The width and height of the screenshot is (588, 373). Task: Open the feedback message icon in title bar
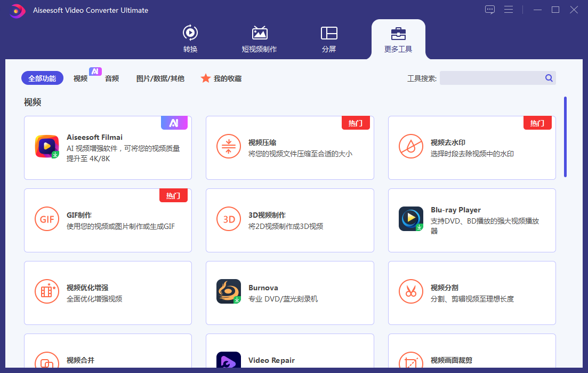[x=490, y=10]
